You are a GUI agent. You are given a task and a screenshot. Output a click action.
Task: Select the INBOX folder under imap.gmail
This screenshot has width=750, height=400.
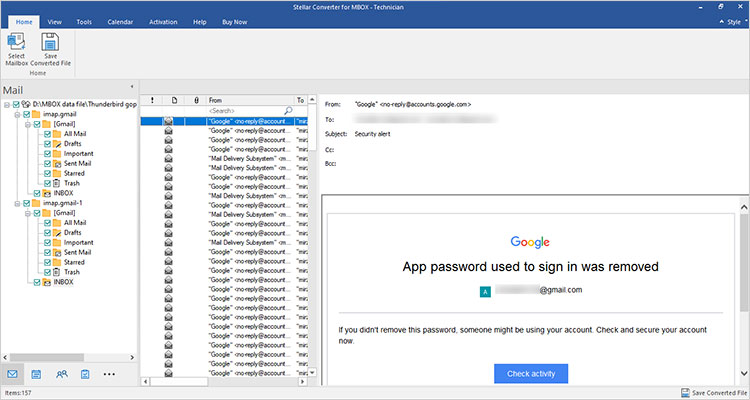point(63,193)
